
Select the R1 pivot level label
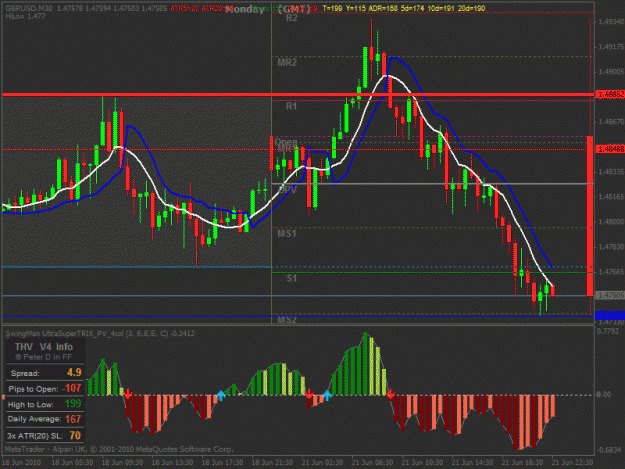click(x=291, y=106)
